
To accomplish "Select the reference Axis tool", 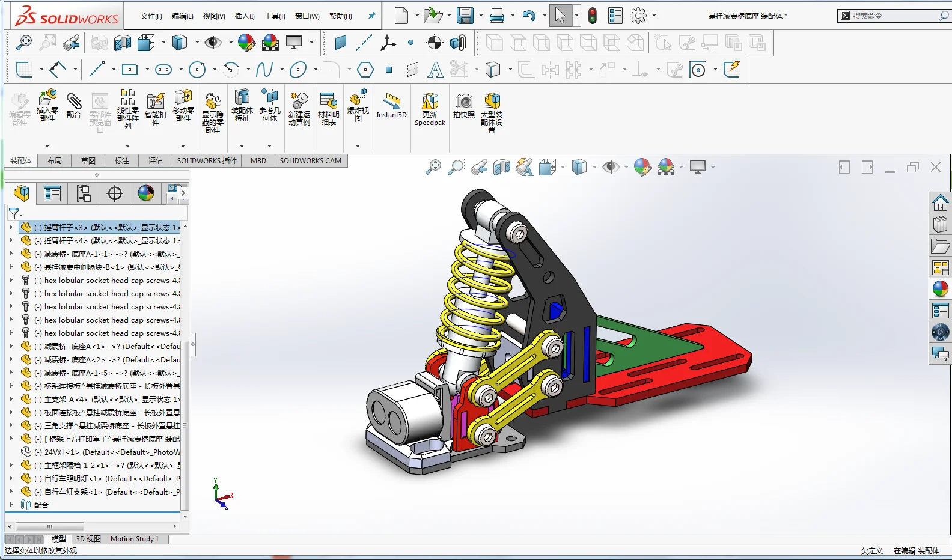I will click(364, 43).
